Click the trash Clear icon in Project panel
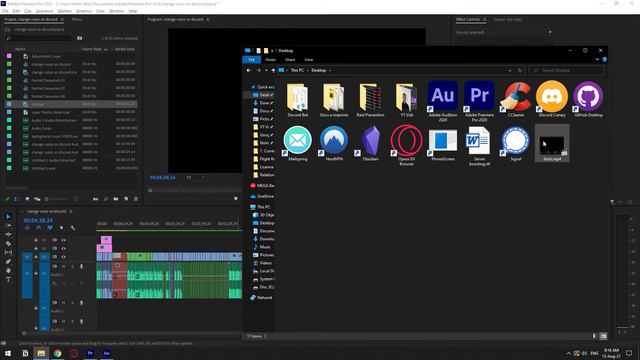This screenshot has height=360, width=640. (x=136, y=199)
